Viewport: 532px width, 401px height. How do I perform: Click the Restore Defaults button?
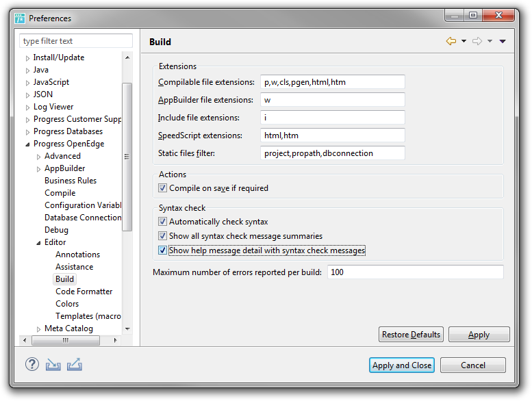click(x=411, y=335)
